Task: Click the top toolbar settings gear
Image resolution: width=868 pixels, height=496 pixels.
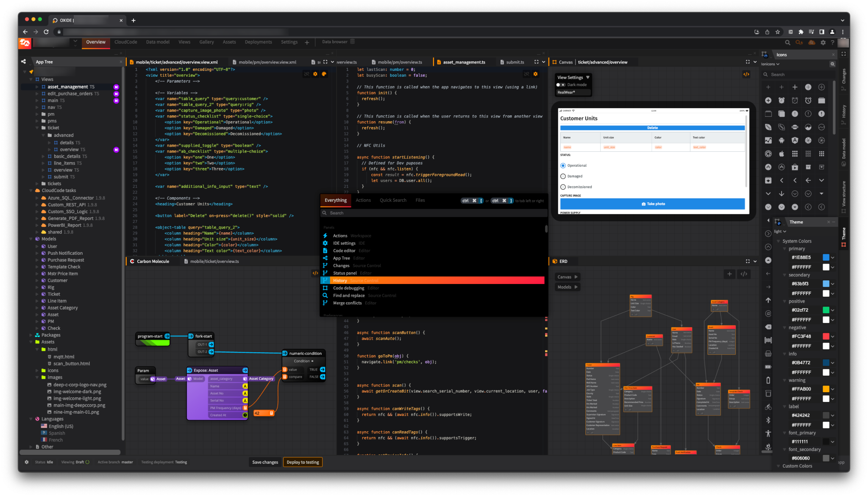Action: pos(823,42)
